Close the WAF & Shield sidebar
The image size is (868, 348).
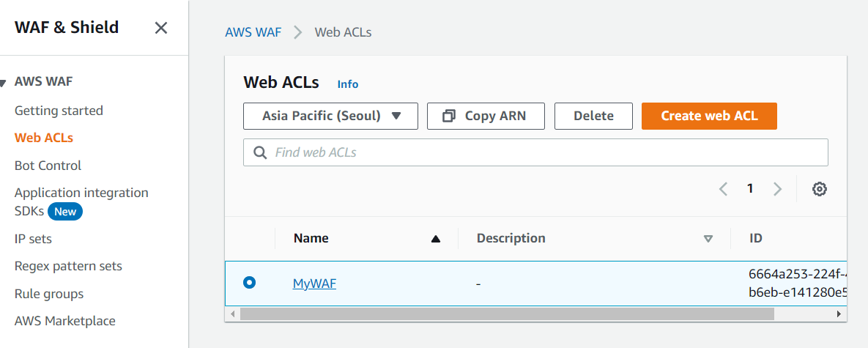tap(161, 28)
